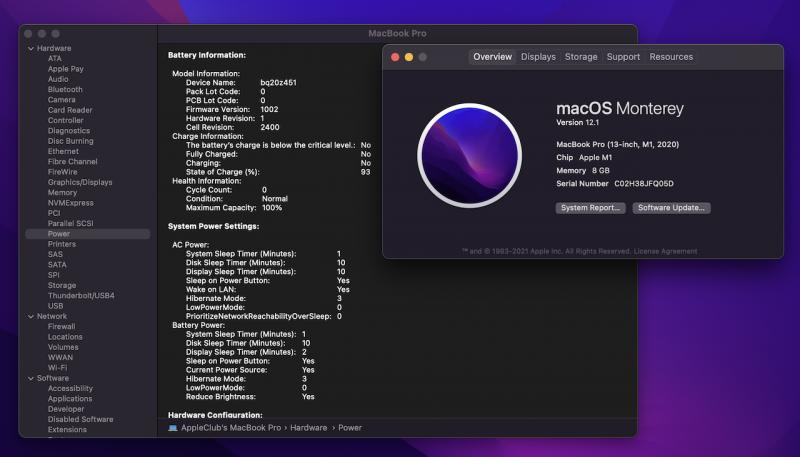
Task: Select NVMExpress in hardware list
Action: 71,202
